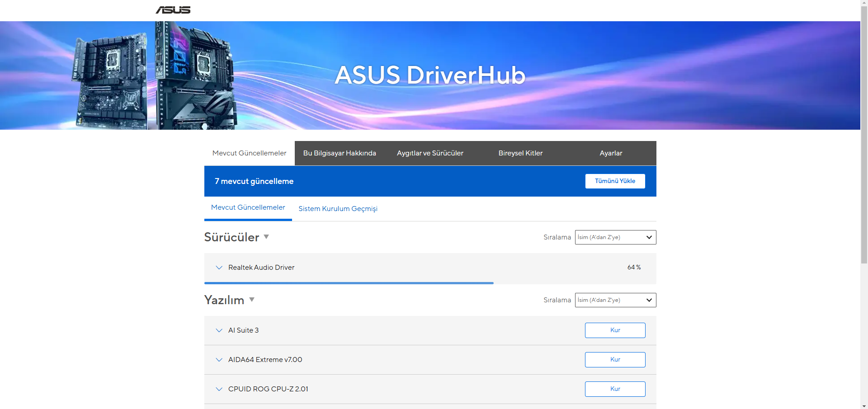Click the 'ASUS DriverHub' banner title
868x409 pixels.
[x=430, y=75]
